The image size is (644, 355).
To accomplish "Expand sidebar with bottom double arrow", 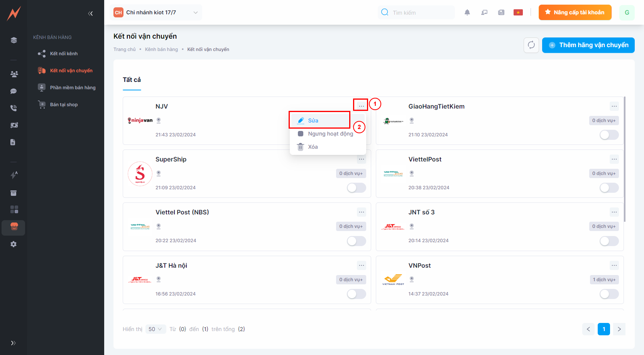I will click(14, 343).
